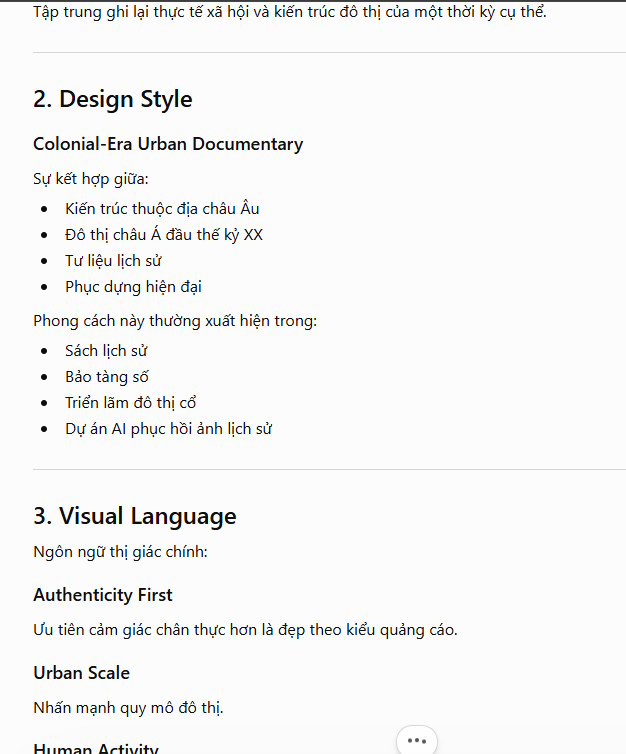Viewport: 626px width, 754px height.
Task: Click the "Colonial-Era Urban Documentary" subheading
Action: point(168,144)
